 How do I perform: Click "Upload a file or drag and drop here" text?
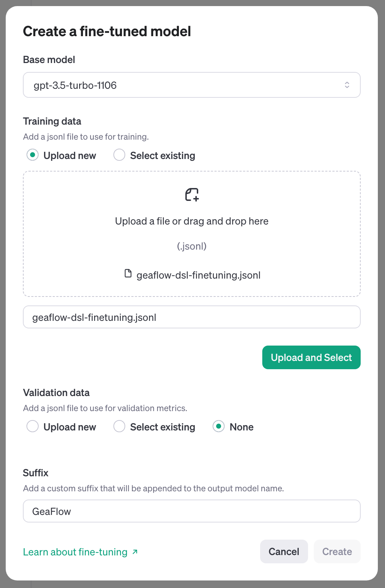[x=191, y=221]
